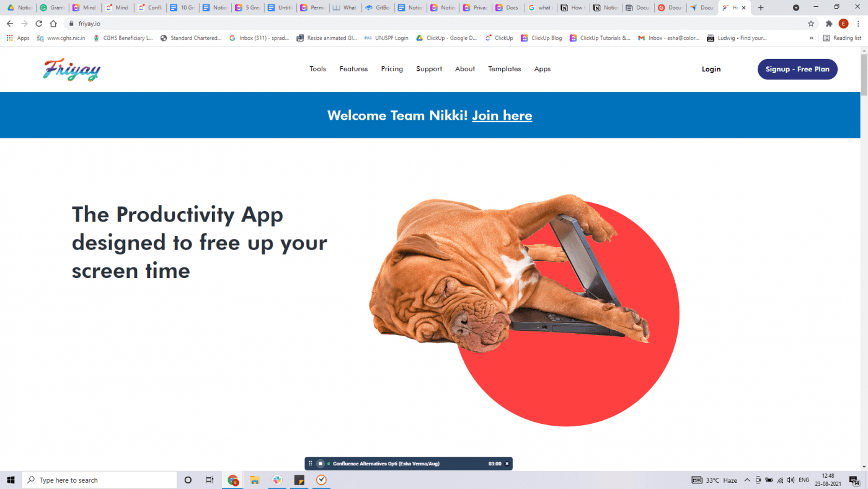Open the Windows Start menu
The image size is (868, 489).
click(x=11, y=480)
